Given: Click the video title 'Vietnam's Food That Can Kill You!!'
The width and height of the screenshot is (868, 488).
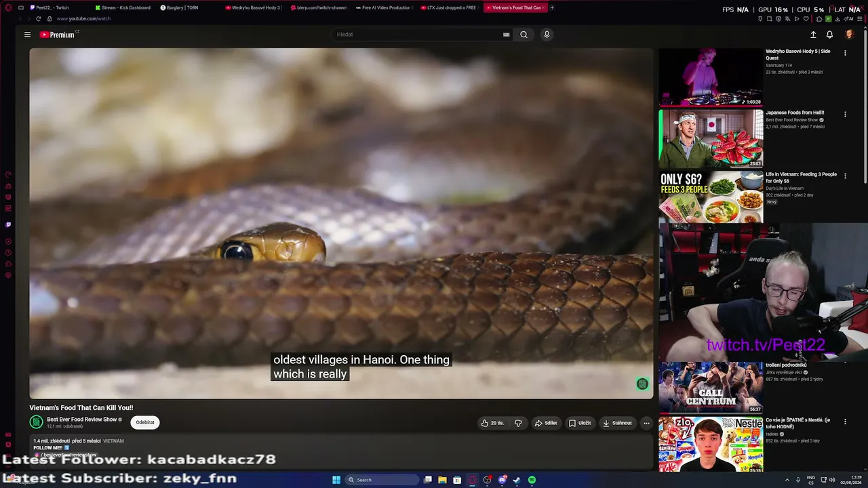Looking at the screenshot, I should click(81, 408).
